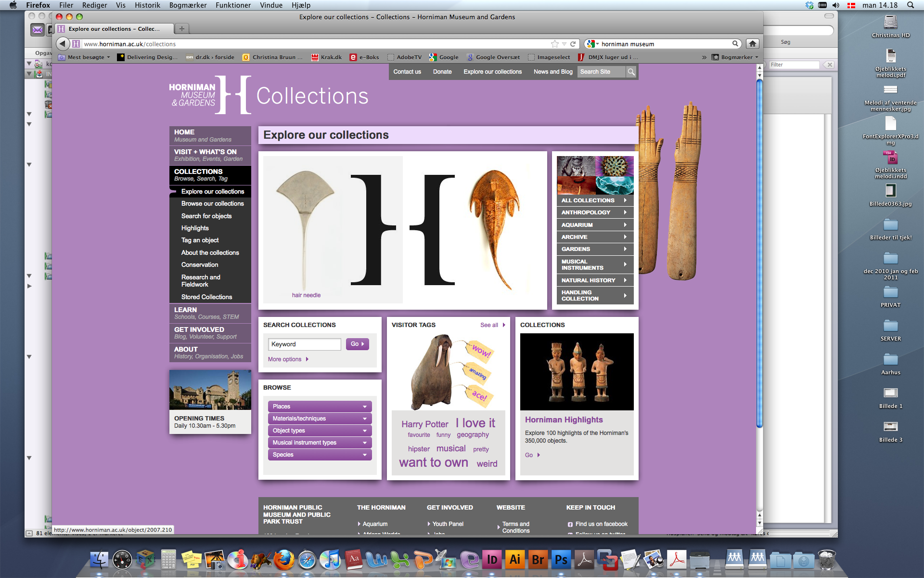Open the NATURAL HISTORY collection link
Viewport: 924px width, 578px height.
(x=595, y=280)
